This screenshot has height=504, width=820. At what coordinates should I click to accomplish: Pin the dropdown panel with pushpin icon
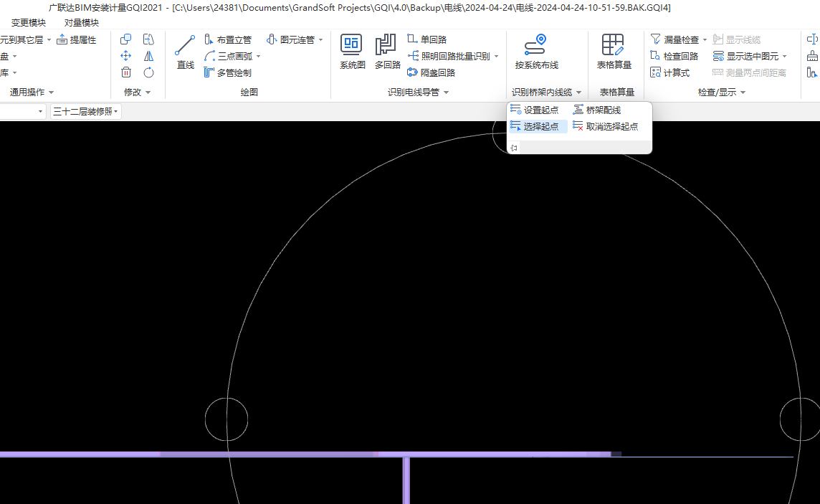pyautogui.click(x=514, y=148)
